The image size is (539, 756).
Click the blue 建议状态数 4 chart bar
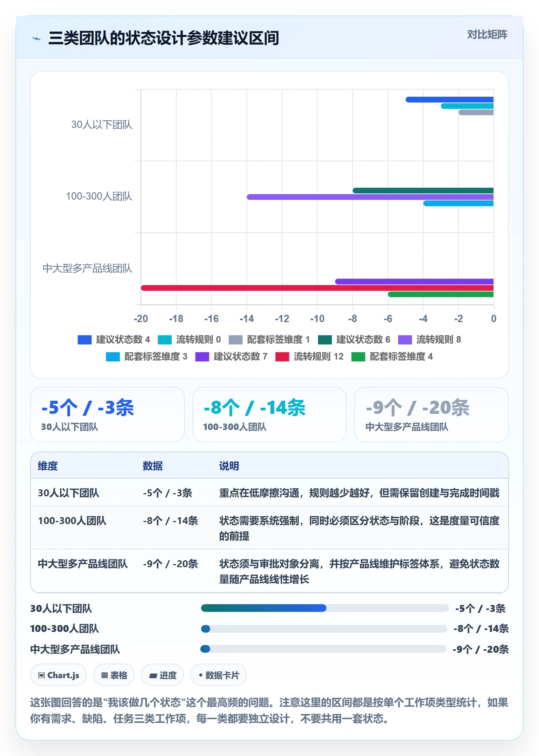450,99
